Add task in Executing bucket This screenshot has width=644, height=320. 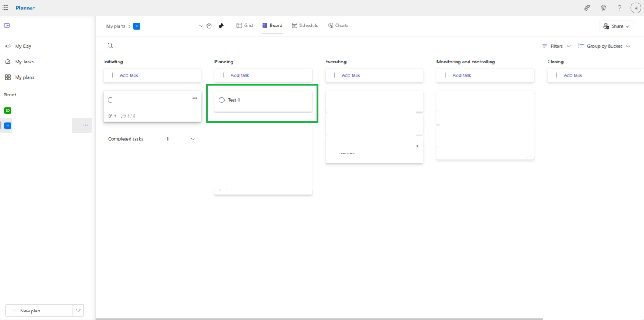[374, 75]
